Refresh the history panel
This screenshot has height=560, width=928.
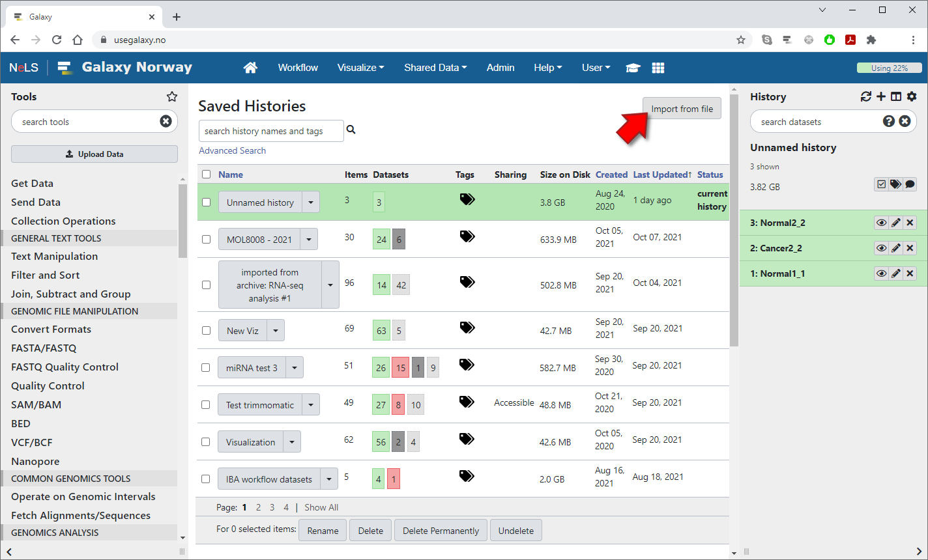(865, 96)
